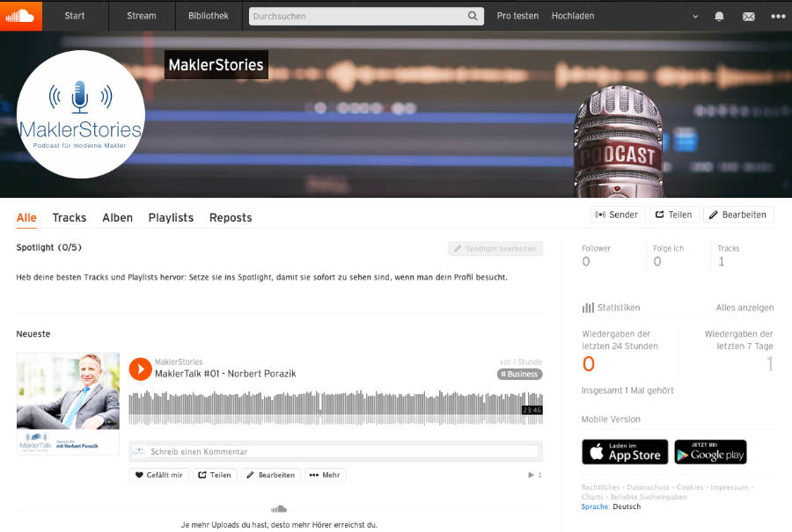Click the Gefällt mir heart button
Screen dimensions: 792x532
coord(159,475)
